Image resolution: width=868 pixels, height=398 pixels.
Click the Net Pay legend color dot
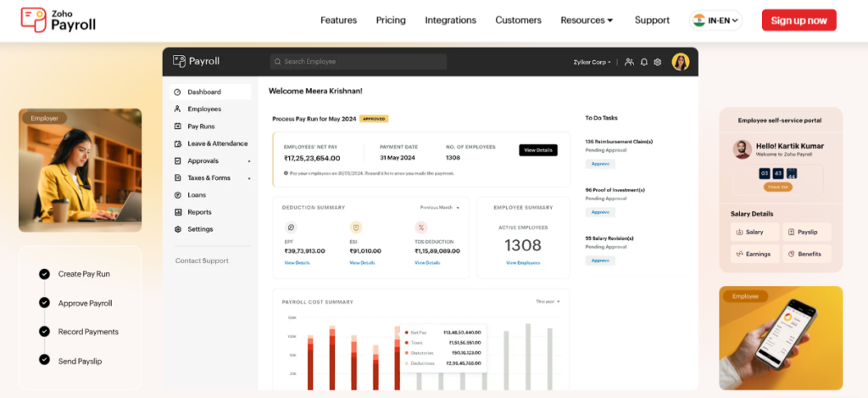point(407,333)
